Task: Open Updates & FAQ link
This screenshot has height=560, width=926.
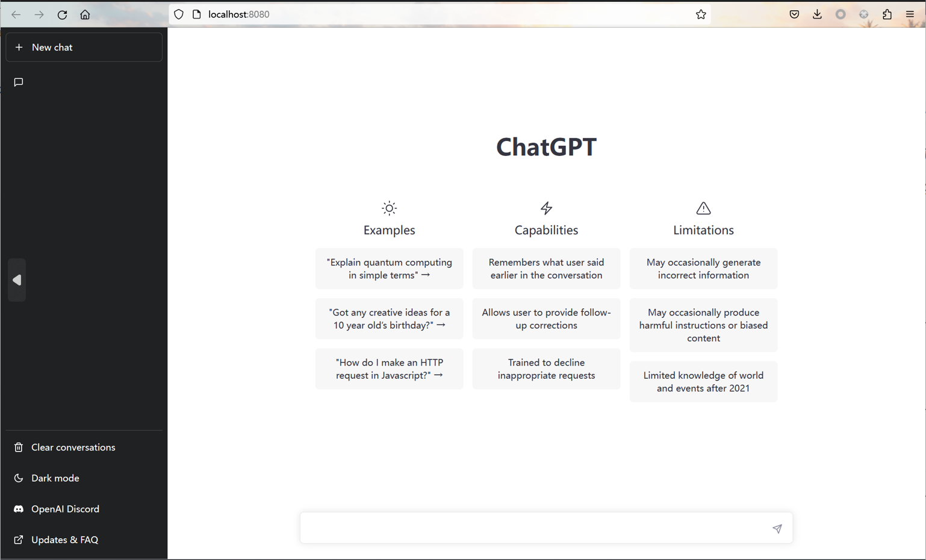Action: [x=64, y=540]
